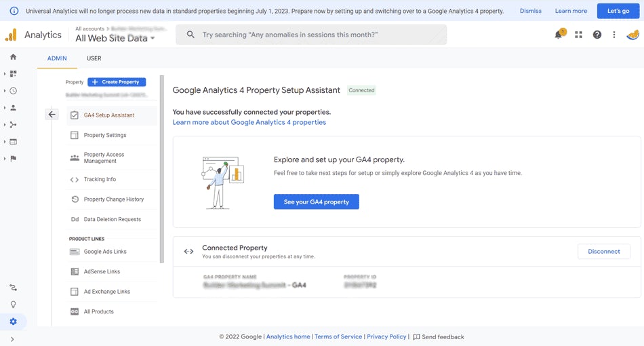
Task: Click the property column vertical scrollbar
Action: point(162,168)
